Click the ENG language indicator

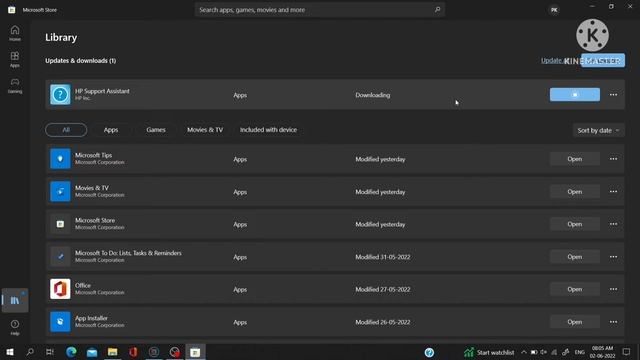[x=580, y=352]
